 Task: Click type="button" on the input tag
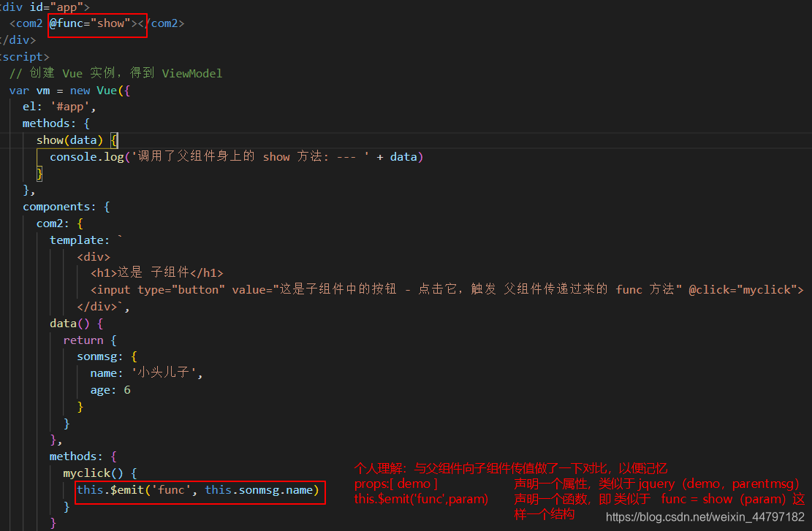pyautogui.click(x=181, y=290)
